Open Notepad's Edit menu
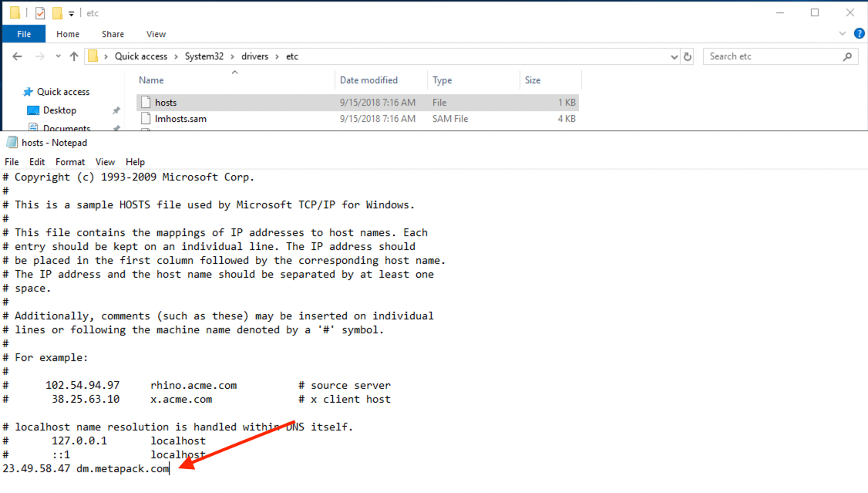This screenshot has height=493, width=868. pos(37,162)
